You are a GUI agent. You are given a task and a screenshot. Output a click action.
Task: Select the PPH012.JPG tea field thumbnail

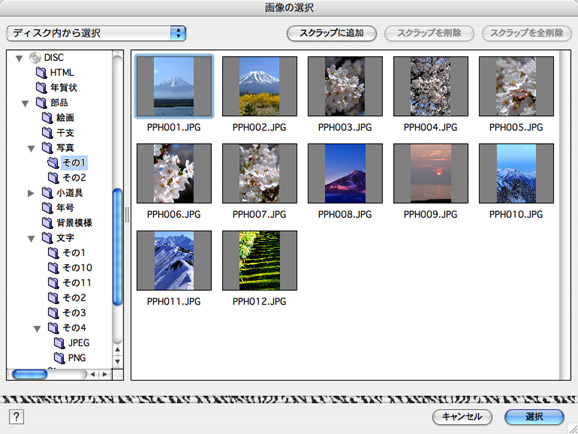coord(259,261)
